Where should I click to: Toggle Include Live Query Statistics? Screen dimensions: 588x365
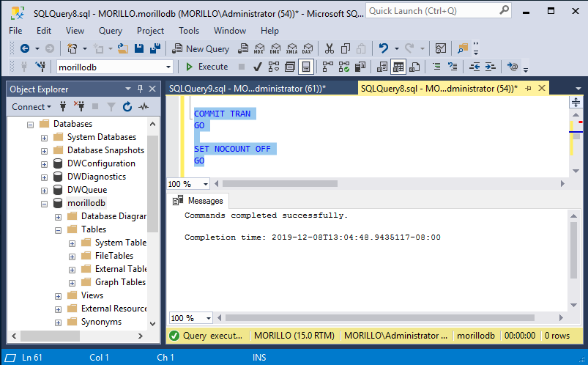tap(344, 67)
